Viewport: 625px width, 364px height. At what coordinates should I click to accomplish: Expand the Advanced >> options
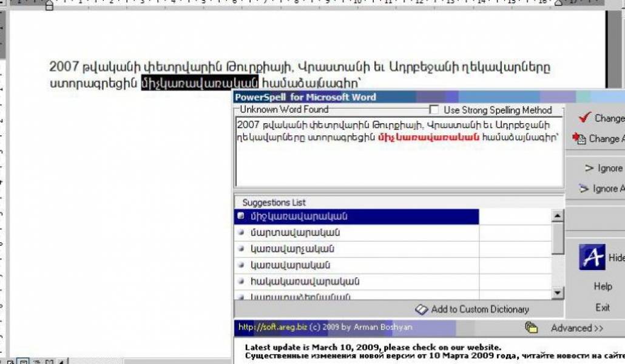(x=577, y=328)
